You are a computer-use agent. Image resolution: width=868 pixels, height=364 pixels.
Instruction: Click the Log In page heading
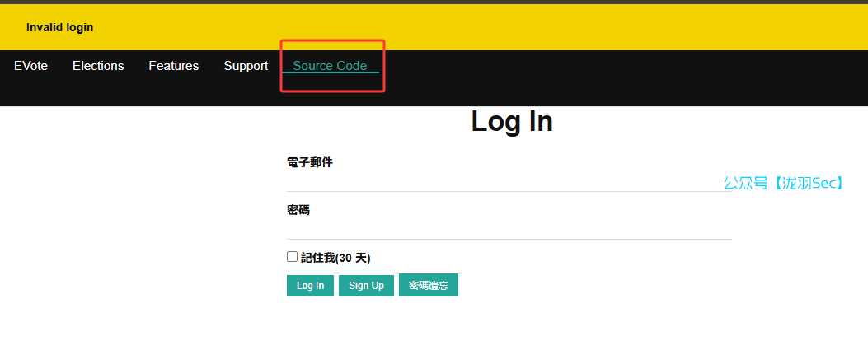(511, 122)
